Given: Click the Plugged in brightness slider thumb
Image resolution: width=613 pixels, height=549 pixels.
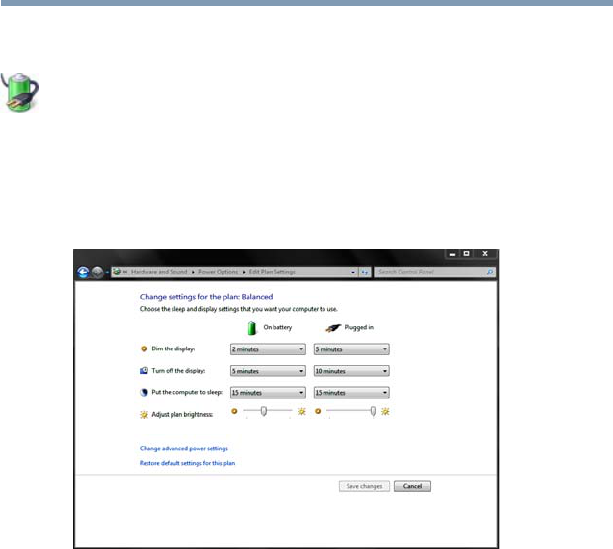Looking at the screenshot, I should (x=373, y=411).
